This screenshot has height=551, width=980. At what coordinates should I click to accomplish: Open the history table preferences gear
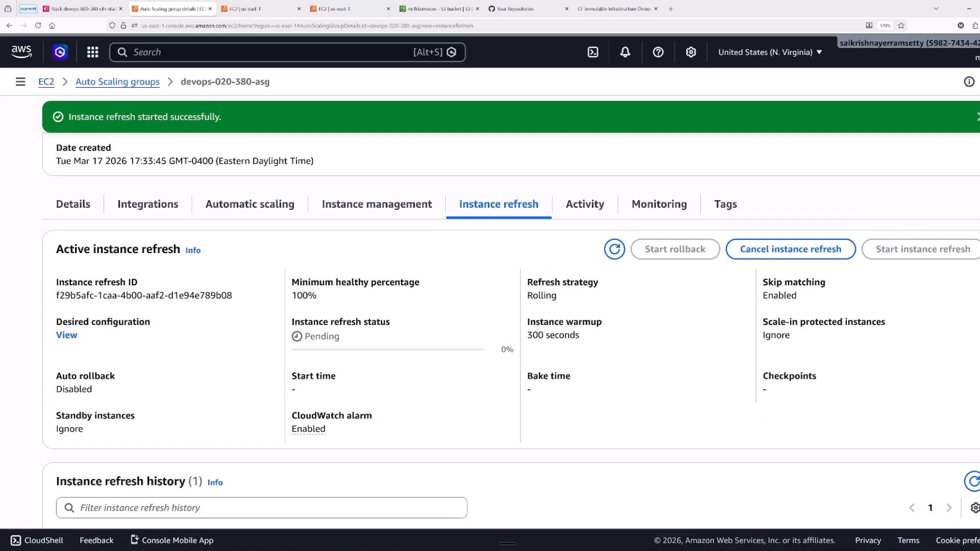[x=974, y=508]
